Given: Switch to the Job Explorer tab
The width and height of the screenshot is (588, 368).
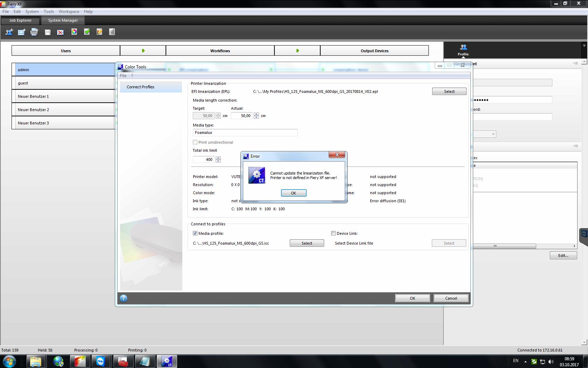Looking at the screenshot, I should click(20, 20).
